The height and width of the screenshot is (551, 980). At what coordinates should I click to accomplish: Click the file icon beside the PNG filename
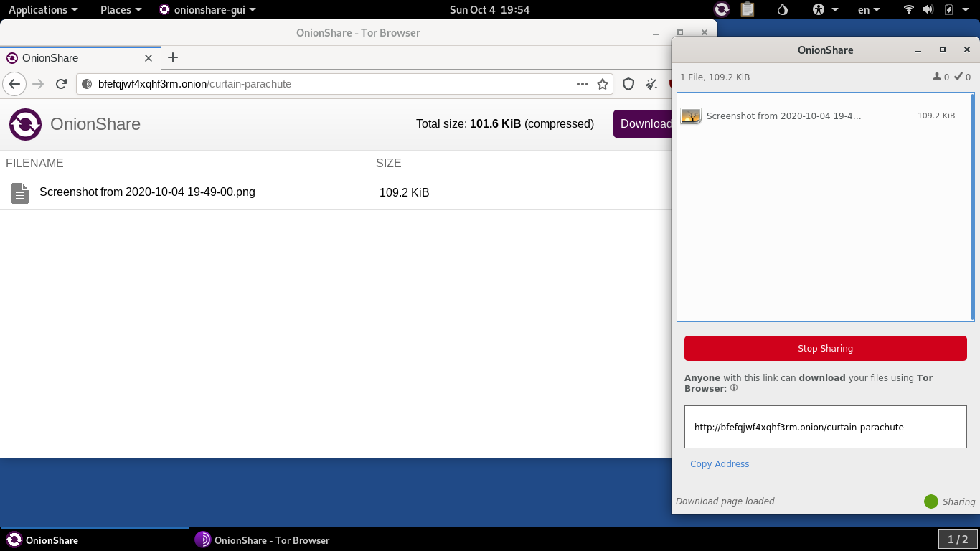point(20,193)
